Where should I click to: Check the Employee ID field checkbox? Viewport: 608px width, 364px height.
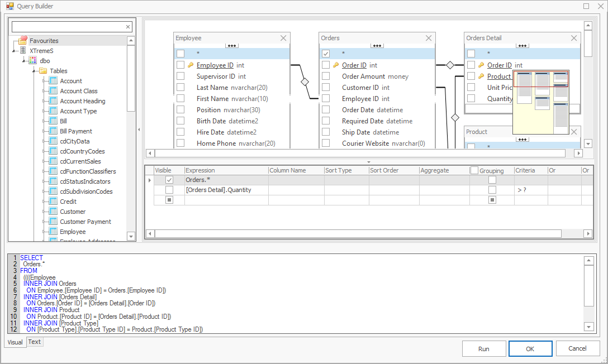pos(180,65)
